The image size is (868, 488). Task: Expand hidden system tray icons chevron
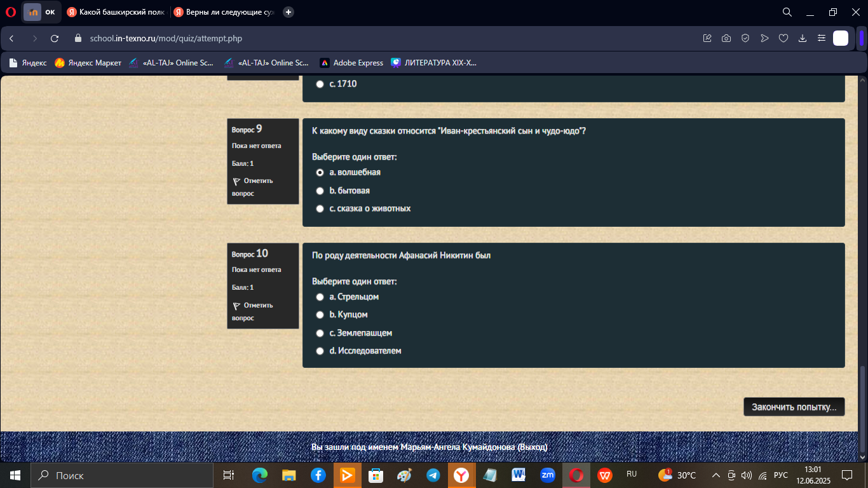tap(716, 475)
